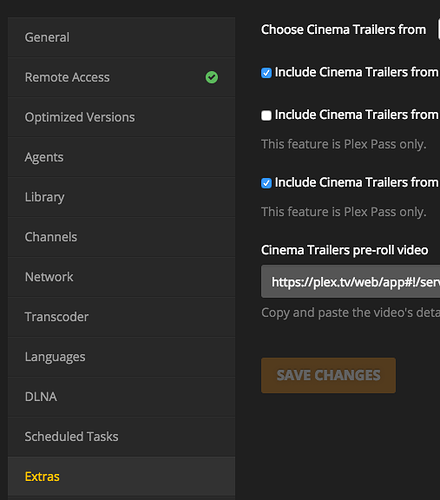440x500 pixels.
Task: Open the DLNA settings page
Action: [121, 397]
